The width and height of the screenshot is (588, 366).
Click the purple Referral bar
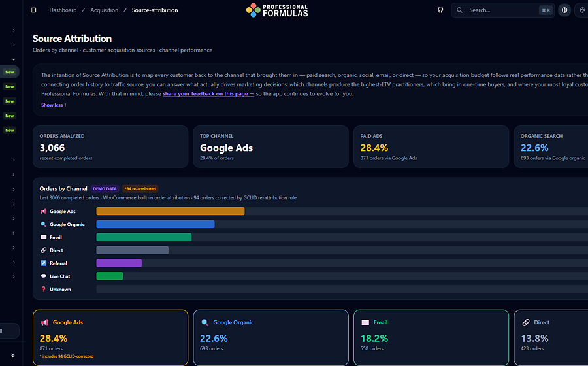(x=119, y=263)
